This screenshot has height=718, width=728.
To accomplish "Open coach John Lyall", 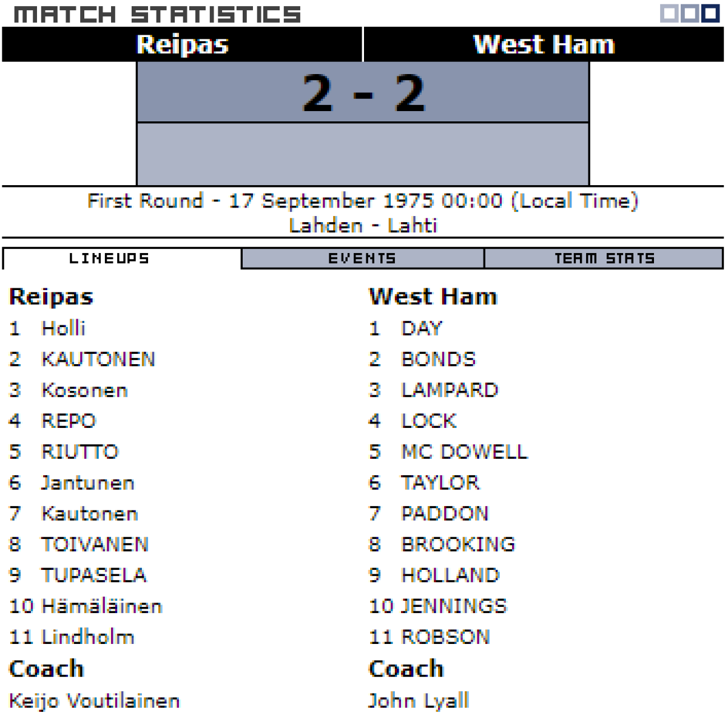I will 419,701.
